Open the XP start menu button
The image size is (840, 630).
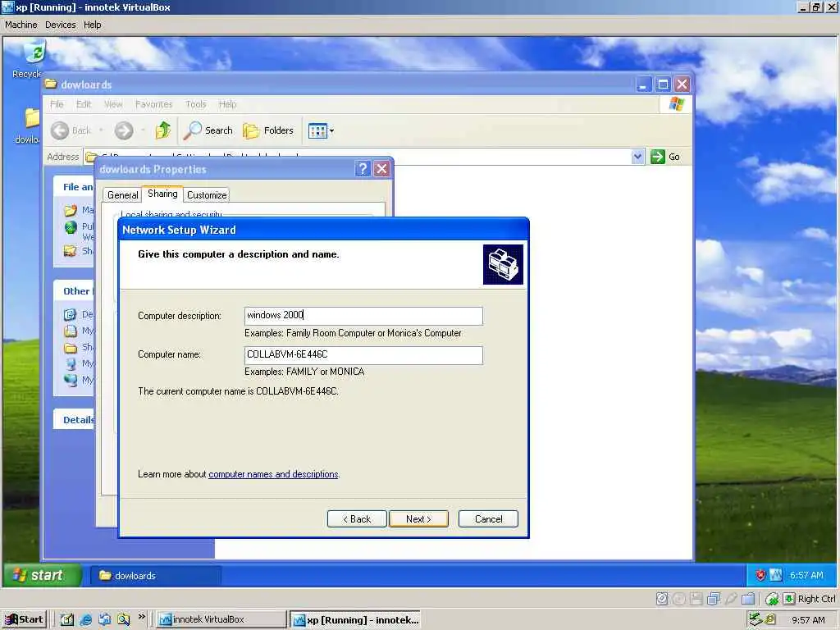click(x=42, y=575)
